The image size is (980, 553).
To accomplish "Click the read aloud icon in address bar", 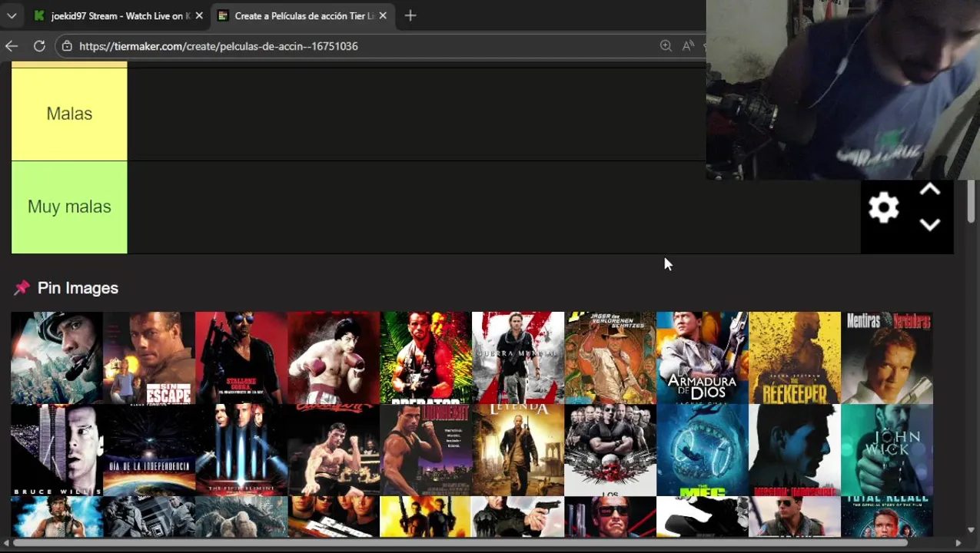I will point(689,46).
